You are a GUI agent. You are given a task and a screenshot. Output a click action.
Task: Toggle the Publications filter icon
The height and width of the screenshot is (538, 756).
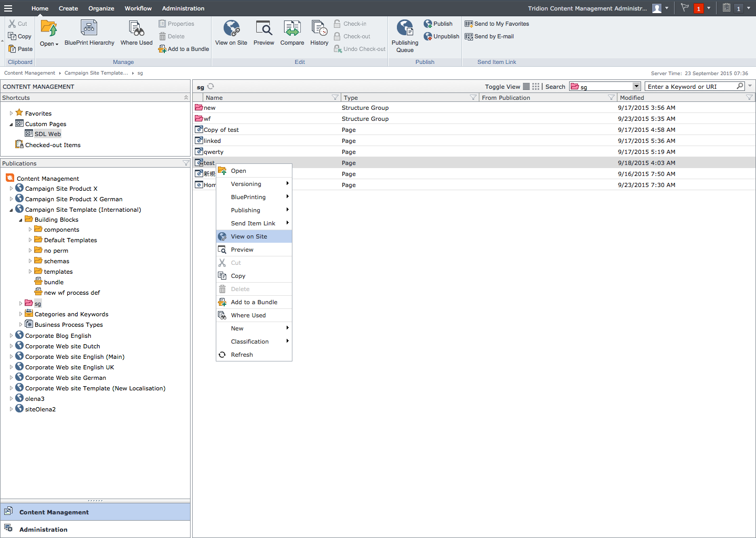[x=186, y=163]
